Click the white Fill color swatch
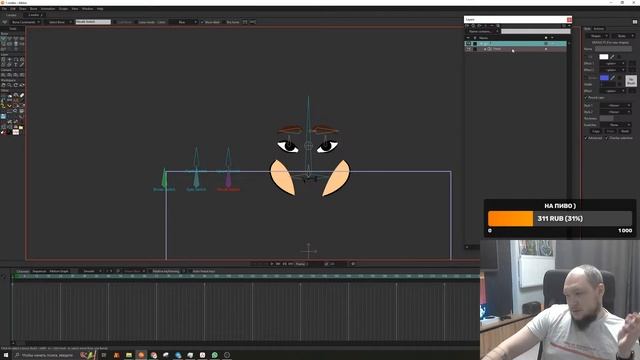The width and height of the screenshot is (640, 360). click(x=604, y=57)
